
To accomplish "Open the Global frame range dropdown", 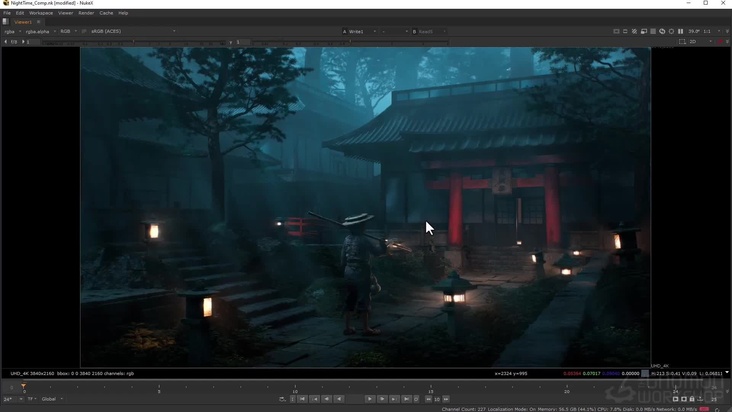I will [52, 399].
